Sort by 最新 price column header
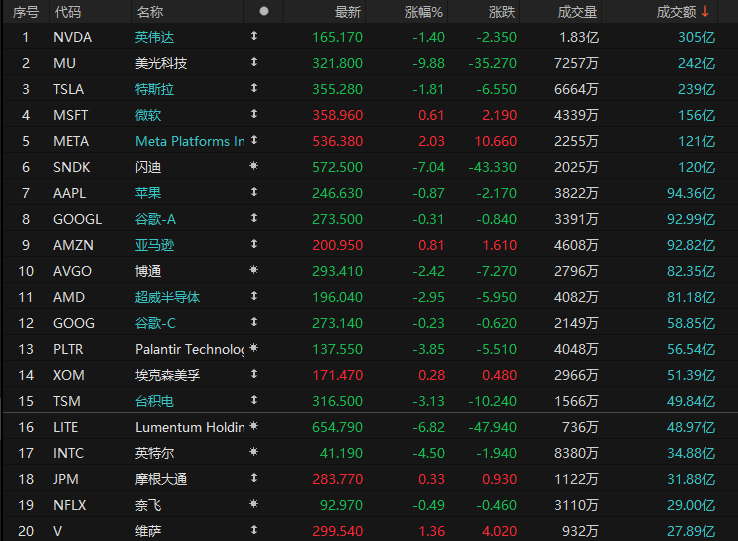 [347, 12]
